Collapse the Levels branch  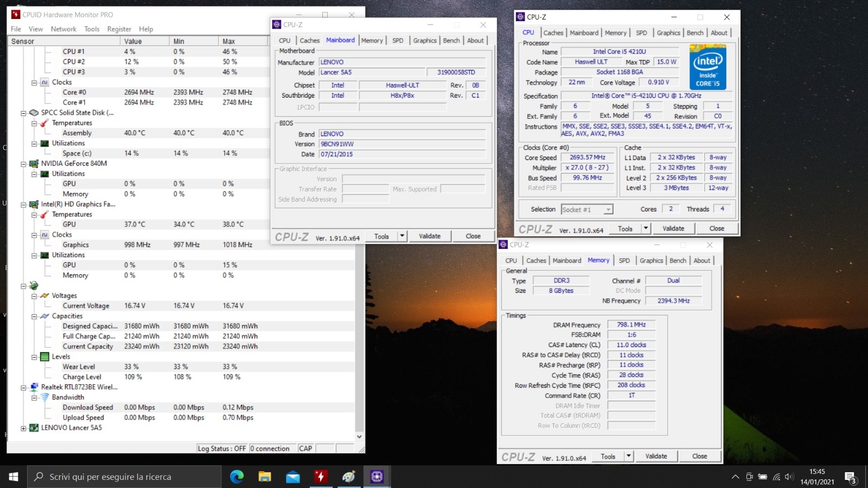pos(34,357)
